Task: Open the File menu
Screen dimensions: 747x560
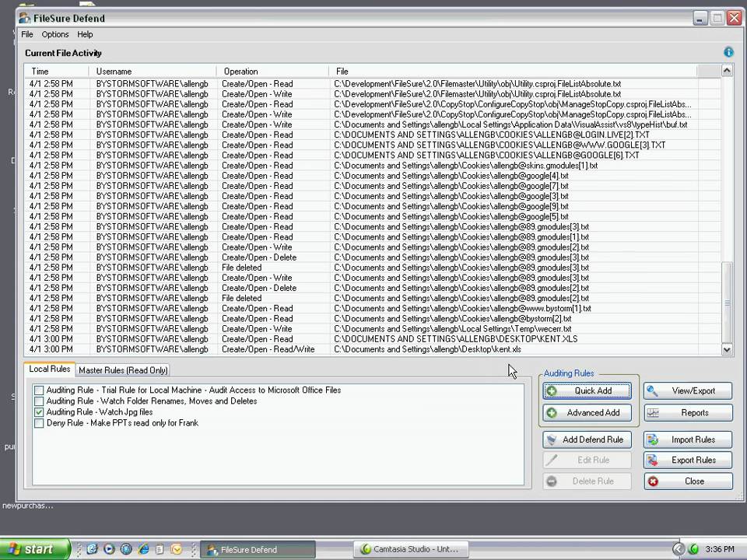Action: [x=27, y=34]
